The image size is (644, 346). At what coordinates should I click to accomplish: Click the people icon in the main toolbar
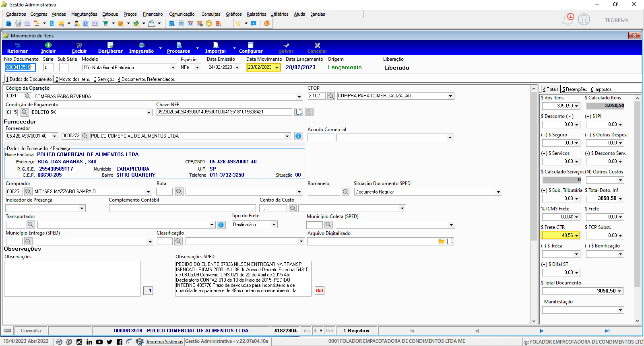(x=18, y=23)
